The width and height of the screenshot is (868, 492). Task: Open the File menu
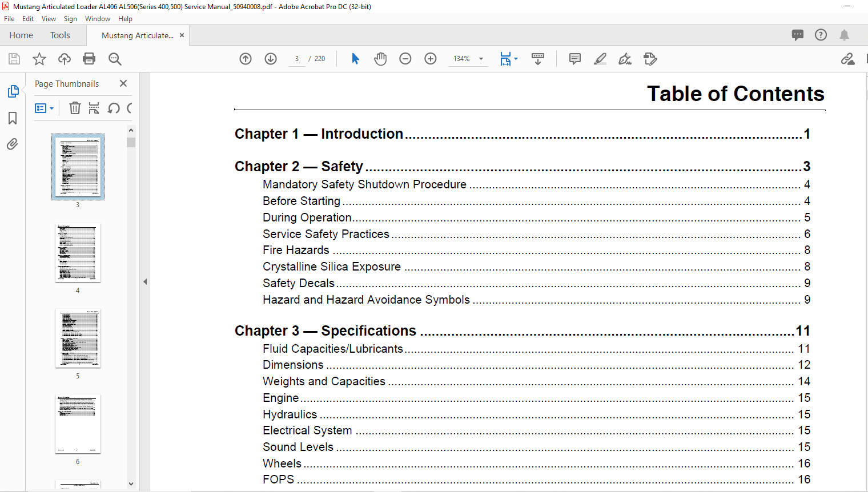(x=9, y=19)
